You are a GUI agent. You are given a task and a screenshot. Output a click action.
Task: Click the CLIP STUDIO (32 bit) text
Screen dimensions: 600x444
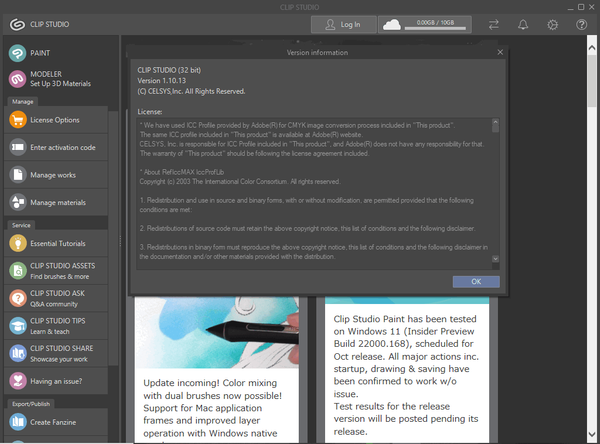(x=169, y=70)
